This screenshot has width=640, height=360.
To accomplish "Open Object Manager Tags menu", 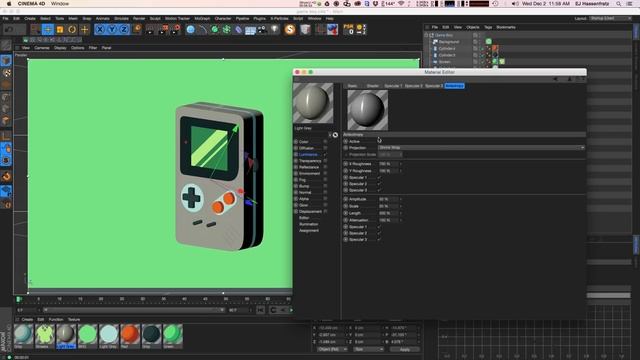I will [x=488, y=27].
